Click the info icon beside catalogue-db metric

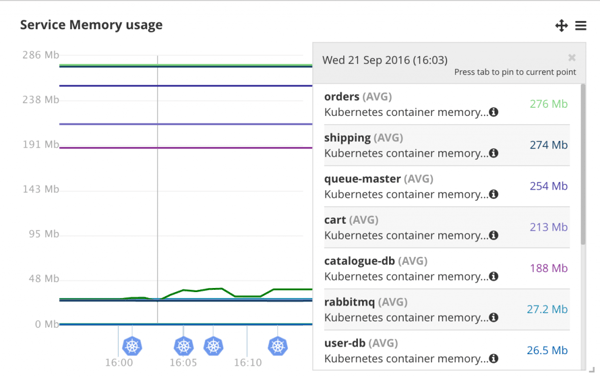coord(494,276)
